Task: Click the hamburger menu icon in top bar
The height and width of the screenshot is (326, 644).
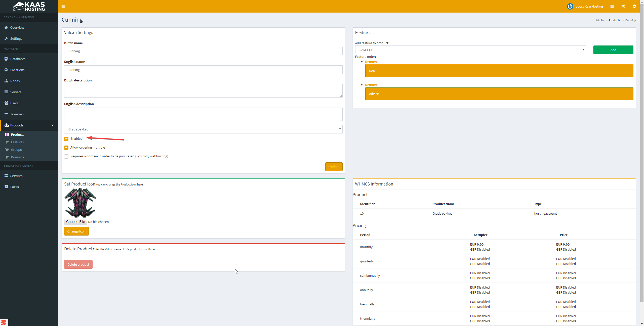Action: (x=63, y=6)
